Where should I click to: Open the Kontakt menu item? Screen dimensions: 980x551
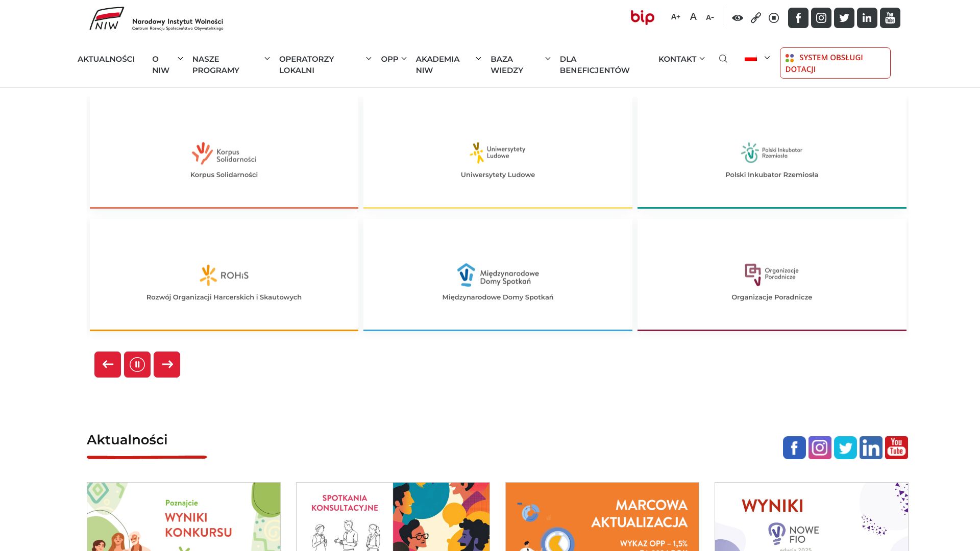[677, 59]
